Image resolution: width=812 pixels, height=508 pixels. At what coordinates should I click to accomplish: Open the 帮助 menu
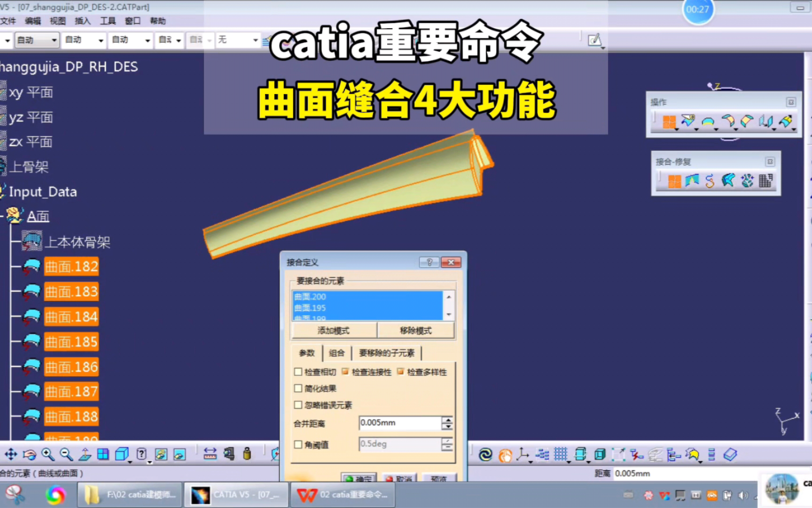point(158,21)
